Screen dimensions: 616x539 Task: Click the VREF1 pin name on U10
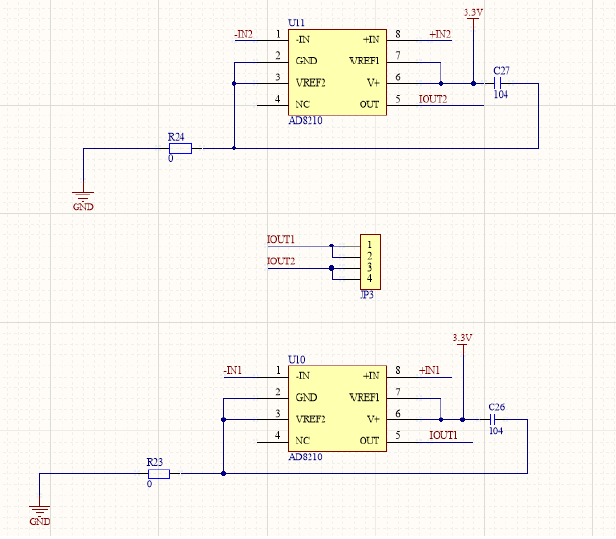point(364,398)
